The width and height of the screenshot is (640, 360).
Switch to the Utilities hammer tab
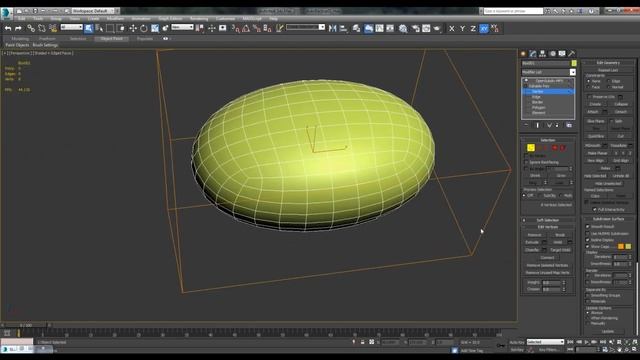572,53
